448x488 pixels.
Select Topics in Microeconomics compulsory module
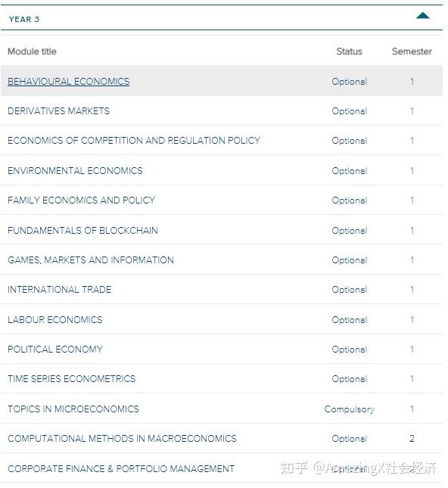[x=222, y=409]
